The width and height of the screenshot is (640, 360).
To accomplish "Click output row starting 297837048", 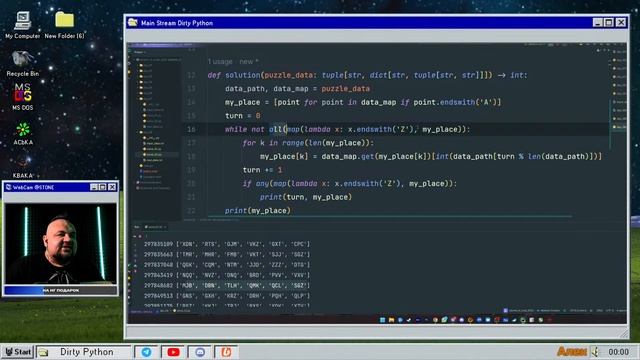I will (227, 265).
